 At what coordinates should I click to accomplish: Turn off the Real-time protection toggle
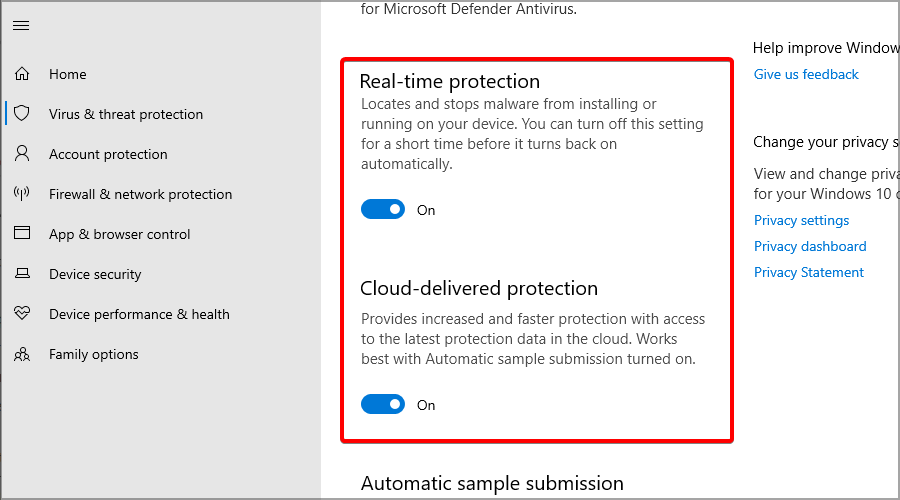(x=383, y=210)
